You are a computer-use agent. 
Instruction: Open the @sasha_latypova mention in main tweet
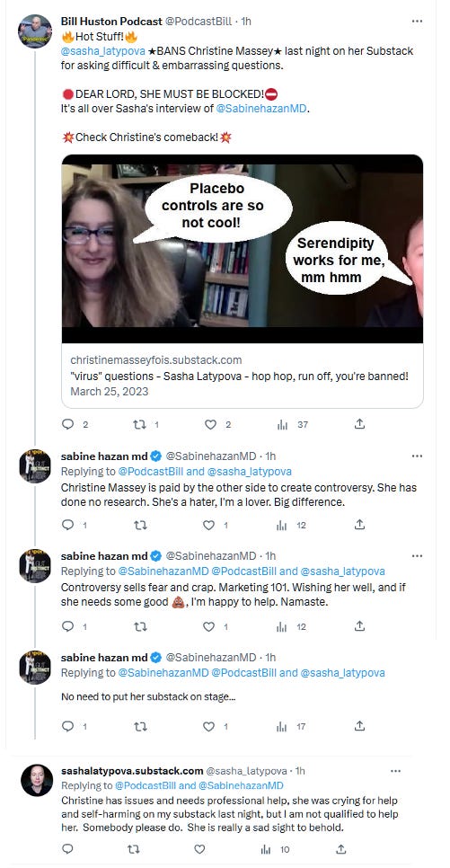103,51
